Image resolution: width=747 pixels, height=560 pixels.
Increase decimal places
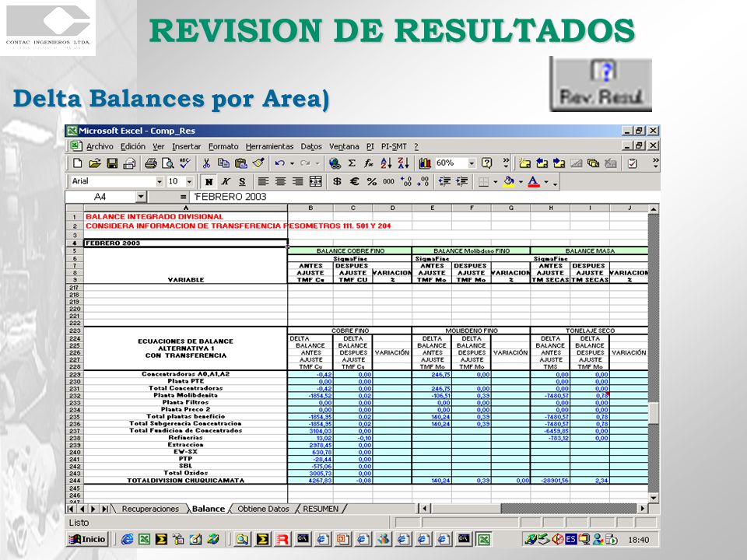pyautogui.click(x=406, y=181)
